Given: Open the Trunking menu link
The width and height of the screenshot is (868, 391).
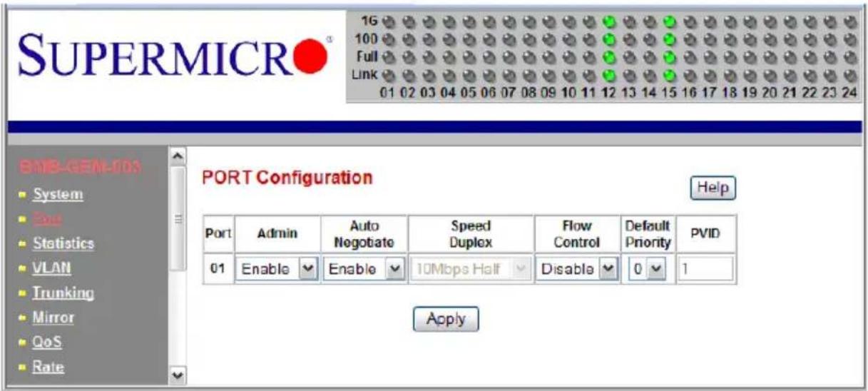Looking at the screenshot, I should (x=63, y=293).
